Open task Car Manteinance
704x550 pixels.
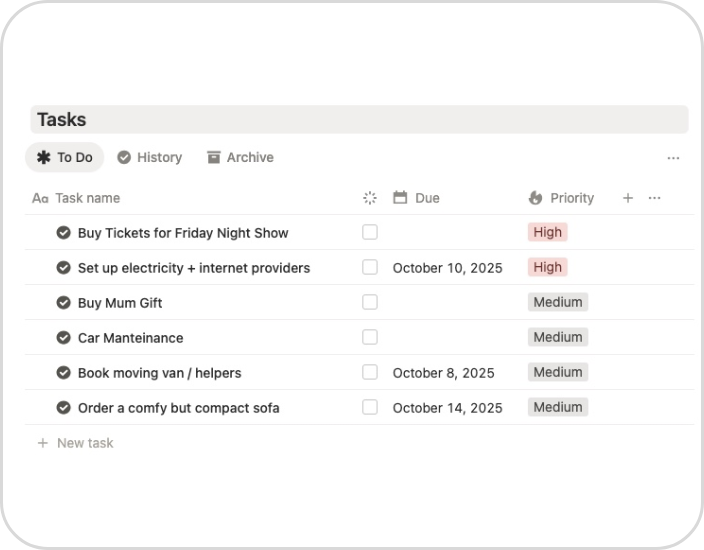pyautogui.click(x=131, y=338)
